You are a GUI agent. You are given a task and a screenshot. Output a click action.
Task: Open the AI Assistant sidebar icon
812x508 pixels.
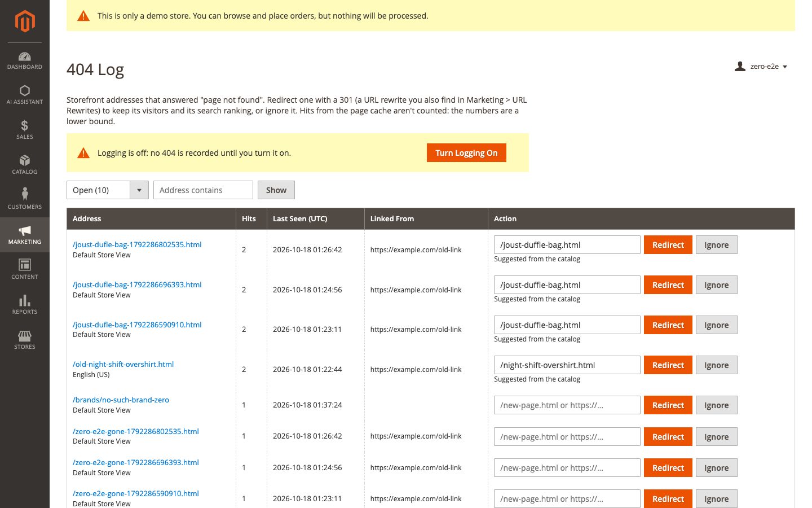click(x=25, y=95)
